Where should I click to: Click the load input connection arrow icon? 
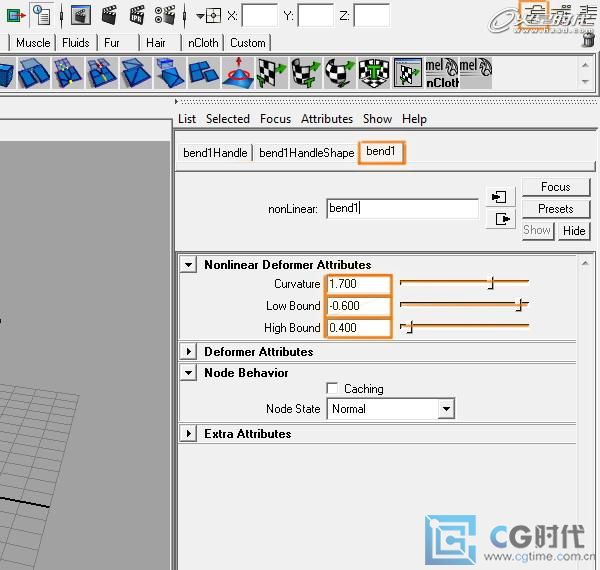pyautogui.click(x=499, y=197)
